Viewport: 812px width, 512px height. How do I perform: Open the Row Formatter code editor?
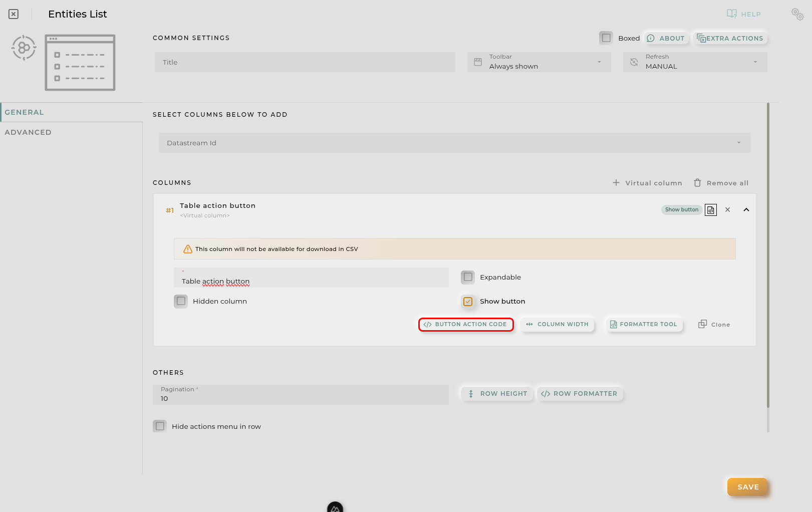point(580,394)
